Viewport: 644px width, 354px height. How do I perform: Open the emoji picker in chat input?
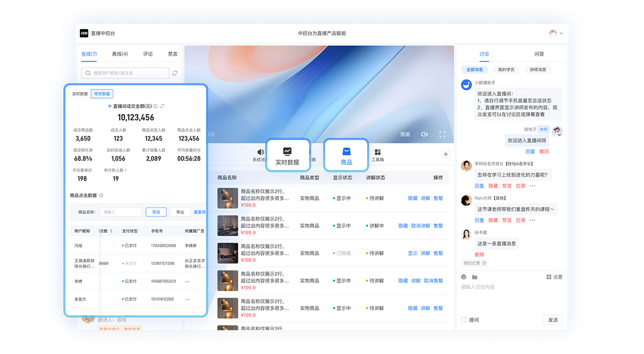coord(464,277)
